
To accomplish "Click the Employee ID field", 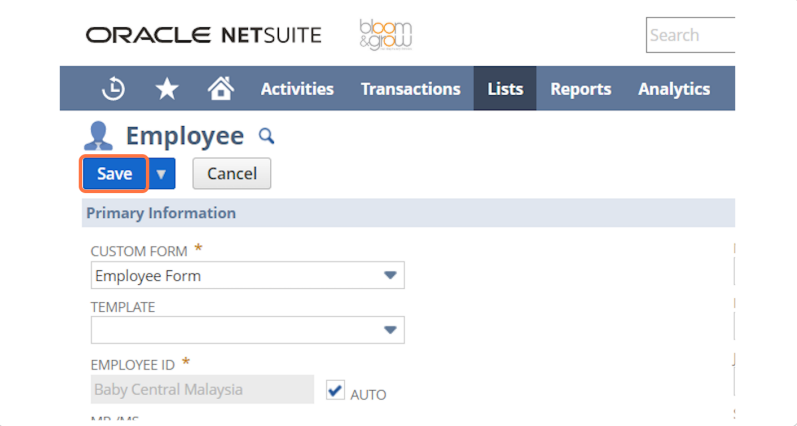I will (202, 389).
